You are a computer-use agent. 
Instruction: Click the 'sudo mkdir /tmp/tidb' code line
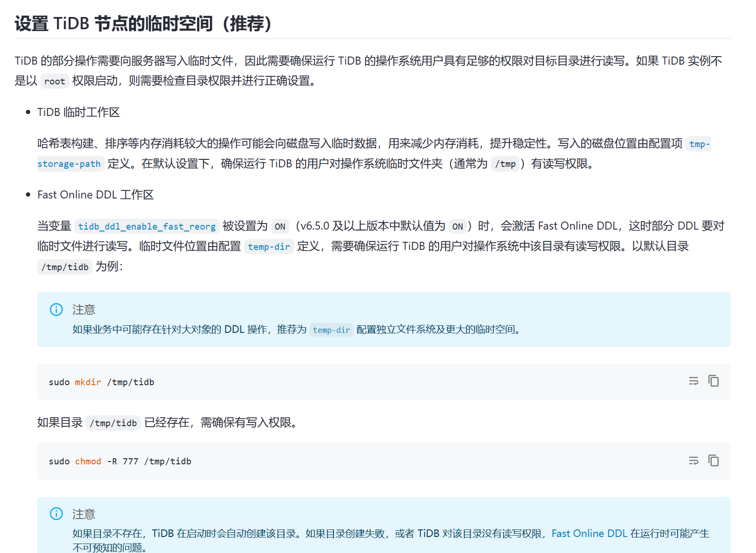(x=101, y=382)
